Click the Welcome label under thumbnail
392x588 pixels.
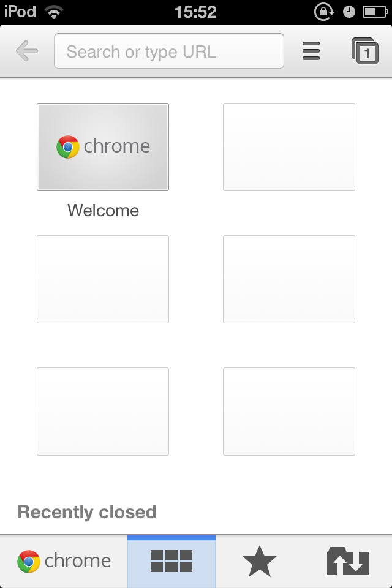(x=103, y=210)
